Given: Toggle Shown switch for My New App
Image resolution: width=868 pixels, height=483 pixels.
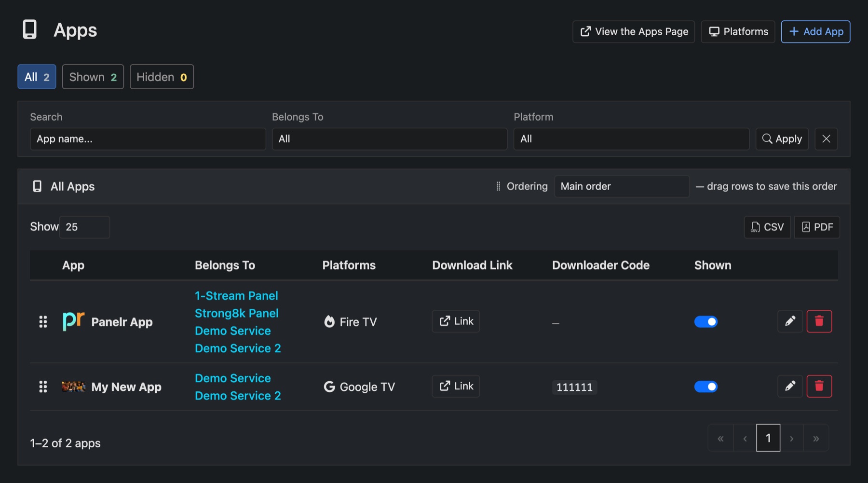Looking at the screenshot, I should tap(706, 386).
